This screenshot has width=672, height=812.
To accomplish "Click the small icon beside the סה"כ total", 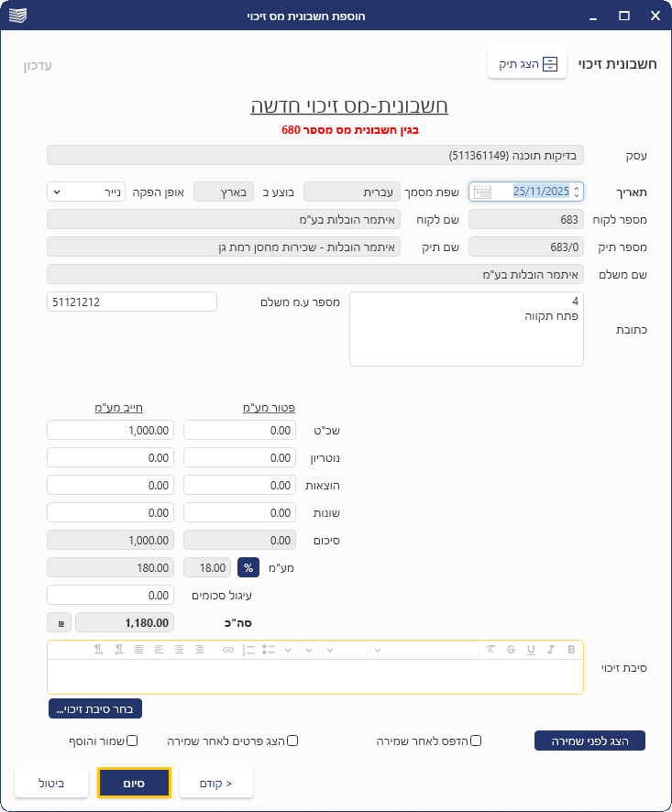I will coord(61,623).
